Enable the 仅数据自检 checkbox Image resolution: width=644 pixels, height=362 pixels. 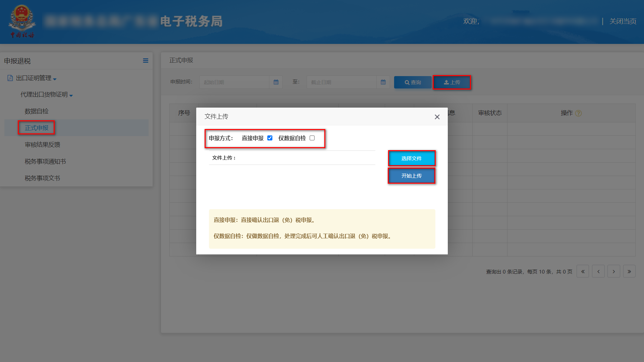(x=312, y=137)
